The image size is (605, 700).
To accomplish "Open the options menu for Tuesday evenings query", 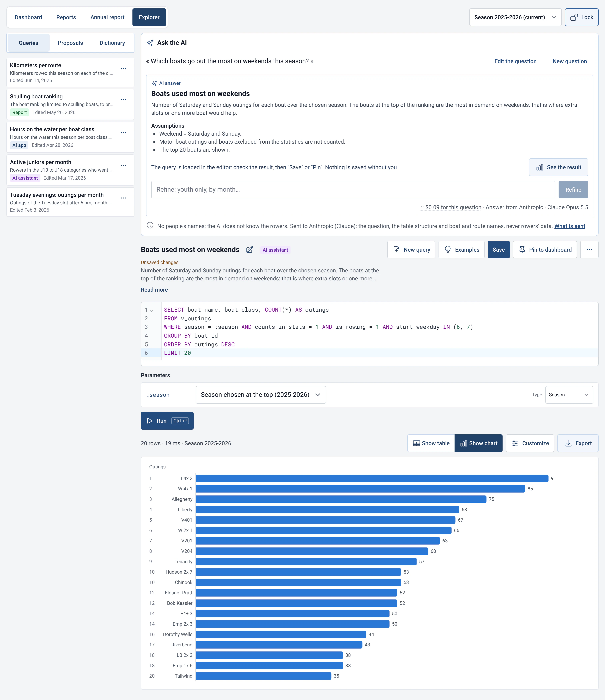I will click(124, 198).
